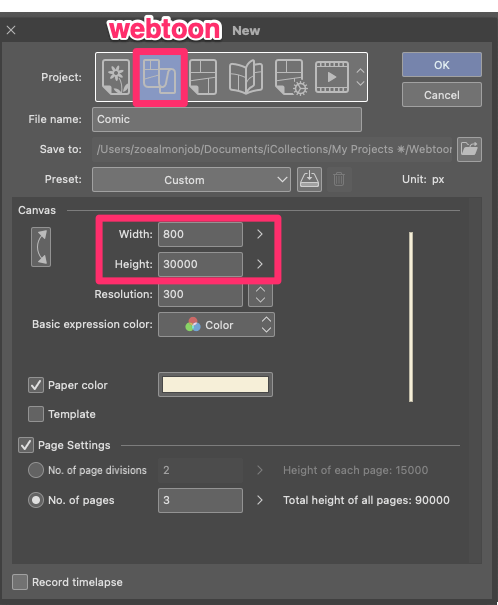Toggle the Record timelapse checkbox

(20, 582)
